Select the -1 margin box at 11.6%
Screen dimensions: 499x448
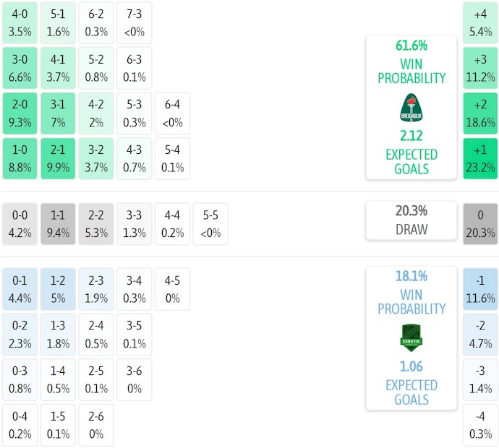coord(480,289)
